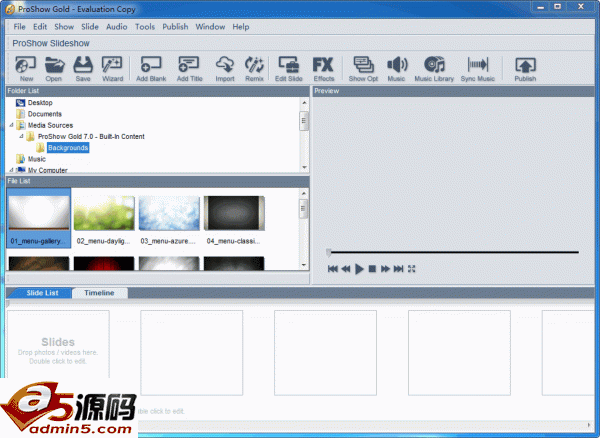Open the Music Library
This screenshot has width=600, height=438.
coord(434,69)
